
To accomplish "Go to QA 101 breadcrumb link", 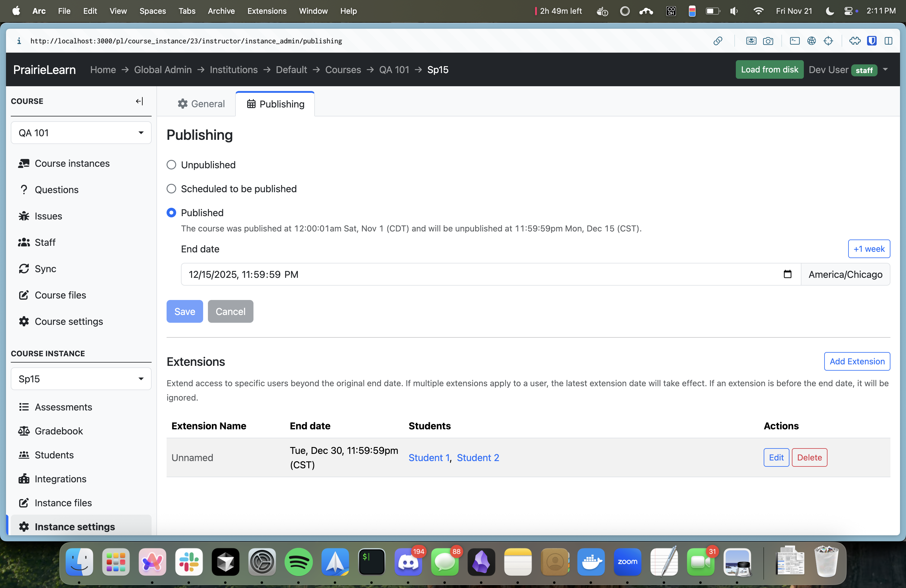I will (394, 69).
